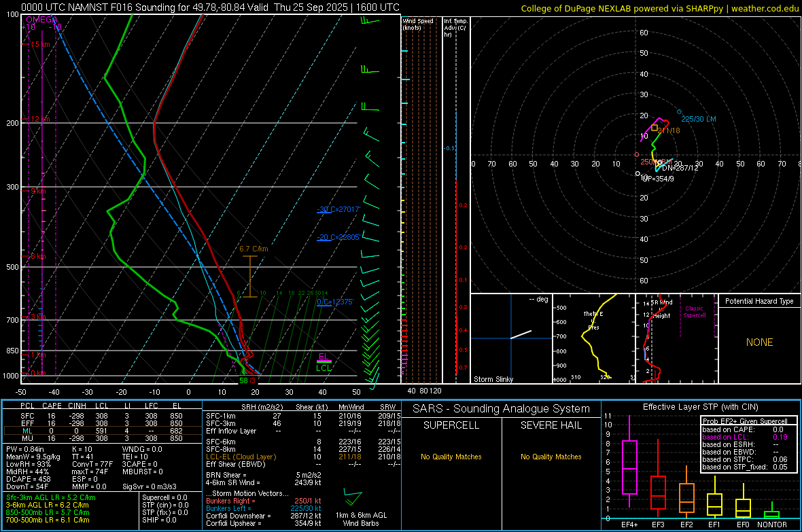Click the MeanW = 9.5g/kg value
Image resolution: width=802 pixels, height=532 pixels.
33,457
